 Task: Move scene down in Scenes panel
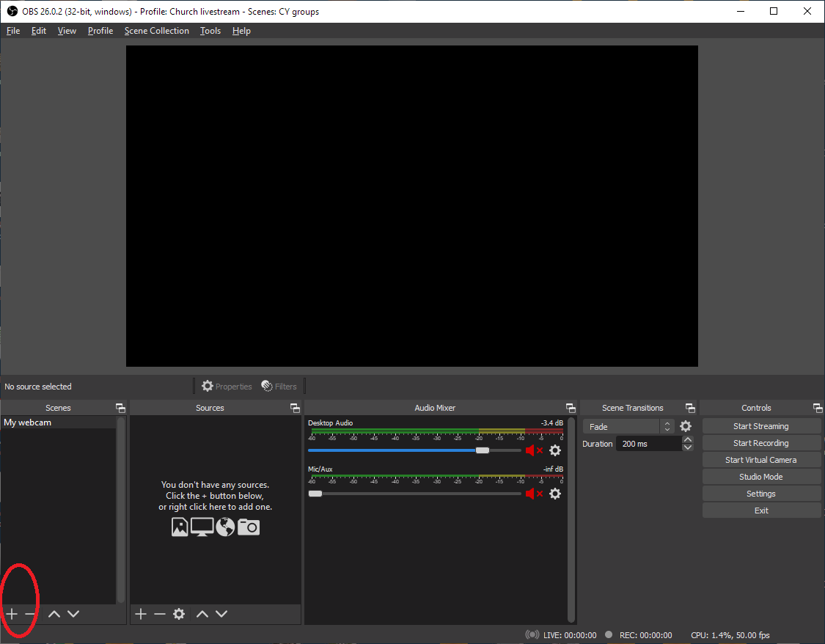click(73, 613)
